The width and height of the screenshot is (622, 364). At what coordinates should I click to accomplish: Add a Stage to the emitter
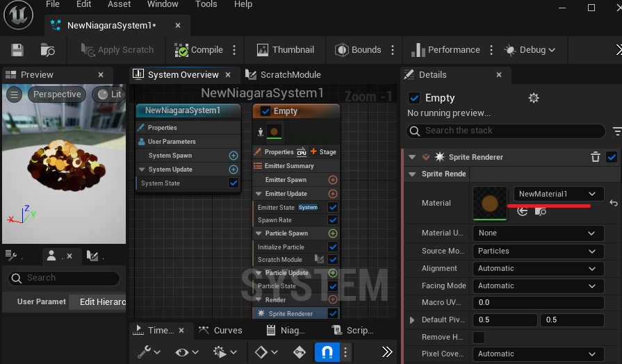323,152
